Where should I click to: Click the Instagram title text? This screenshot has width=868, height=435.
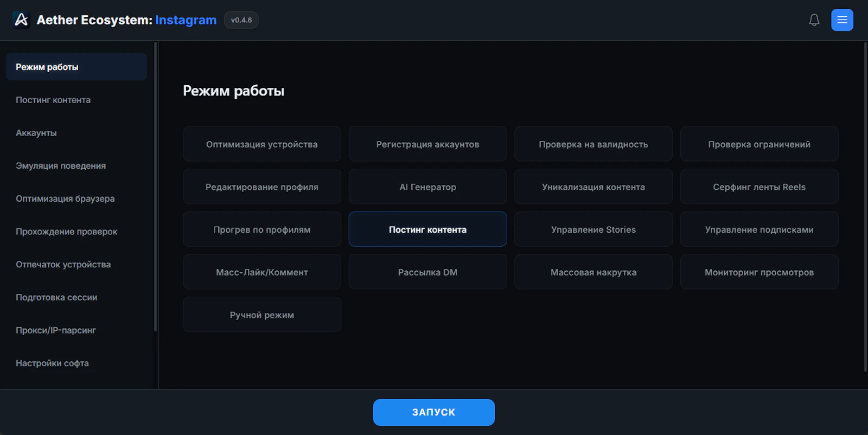point(186,20)
